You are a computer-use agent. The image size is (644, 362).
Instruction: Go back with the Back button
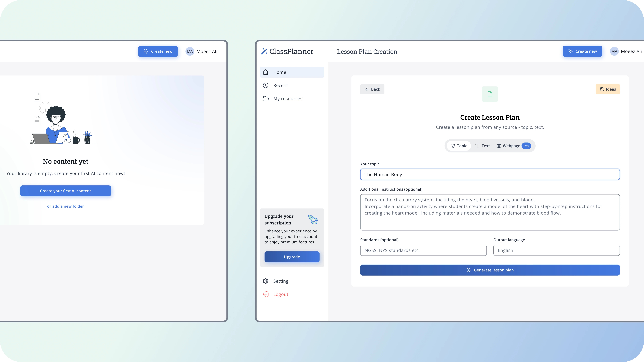[x=372, y=89]
